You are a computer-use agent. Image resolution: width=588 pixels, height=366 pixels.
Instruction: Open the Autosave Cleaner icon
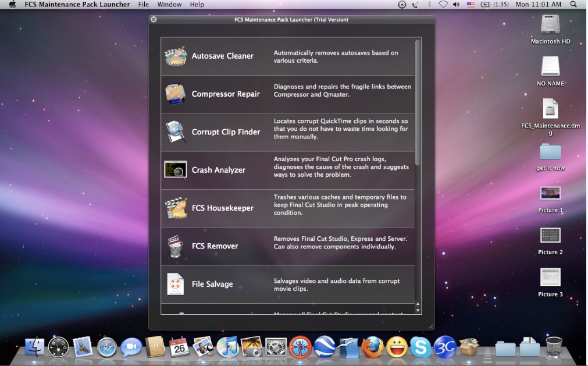[x=176, y=56]
